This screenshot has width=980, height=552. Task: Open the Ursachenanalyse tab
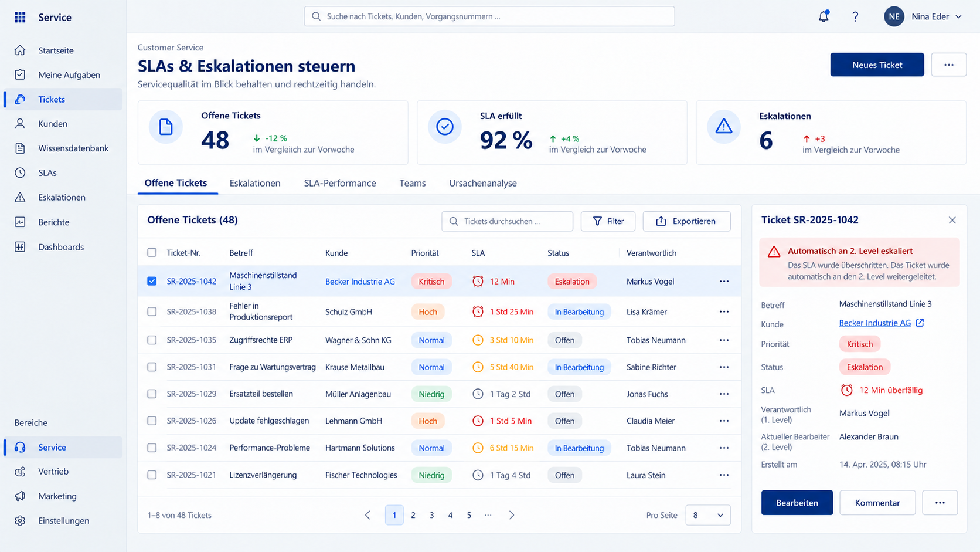[x=483, y=183]
